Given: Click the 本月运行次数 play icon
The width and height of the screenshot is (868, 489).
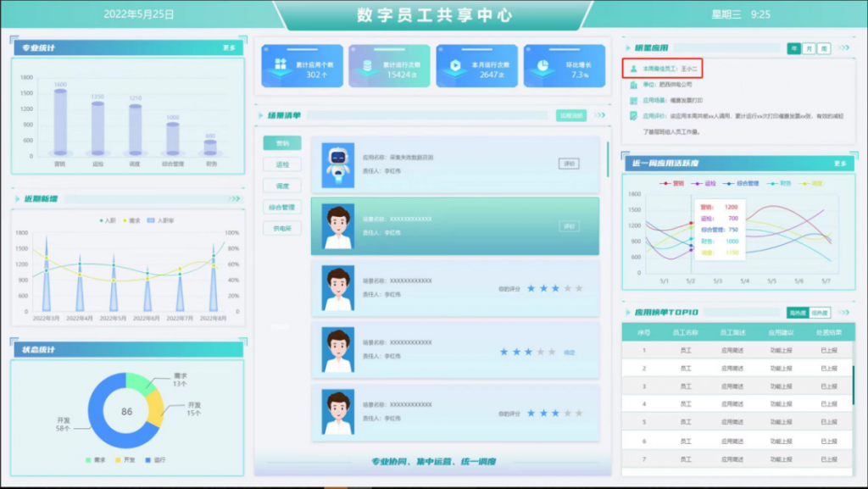Looking at the screenshot, I should point(454,66).
